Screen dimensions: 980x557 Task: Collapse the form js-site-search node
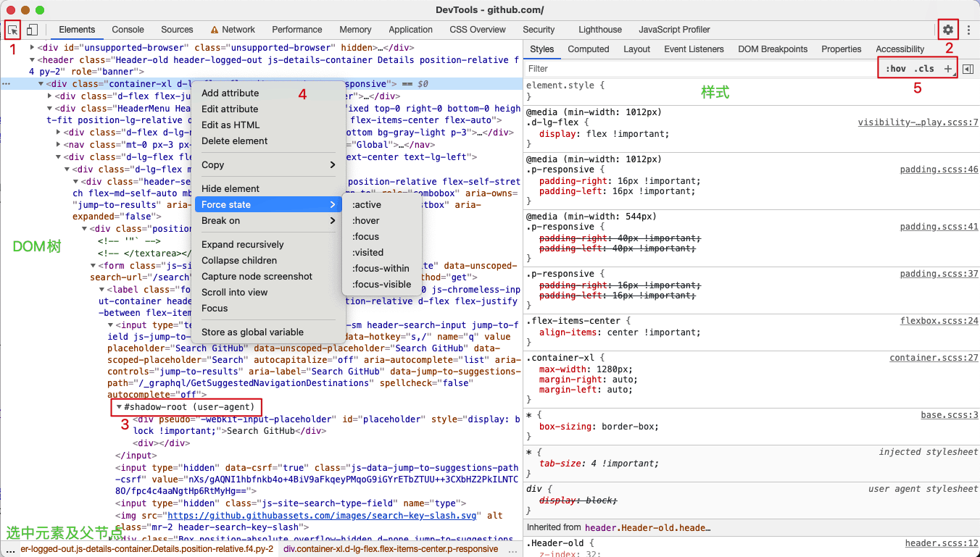pyautogui.click(x=93, y=265)
